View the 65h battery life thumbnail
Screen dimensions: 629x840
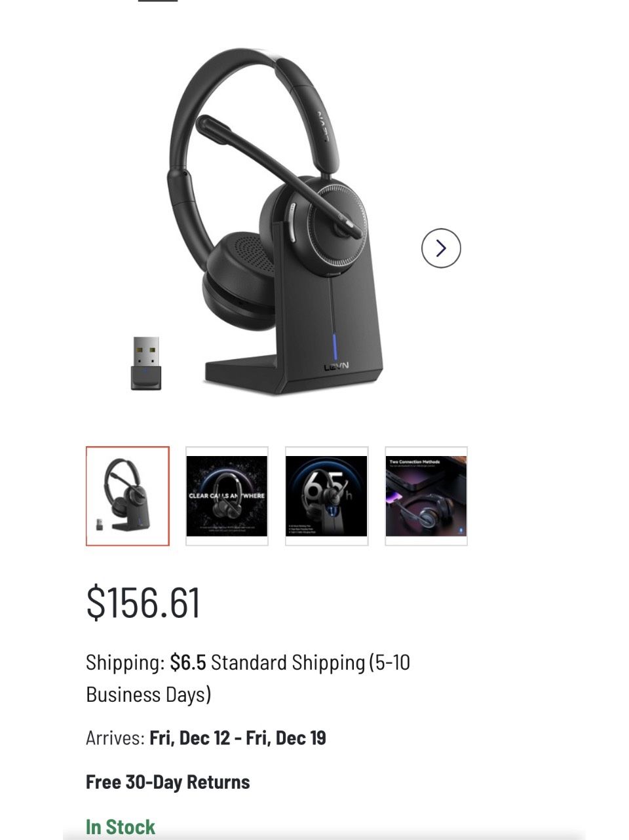(326, 496)
